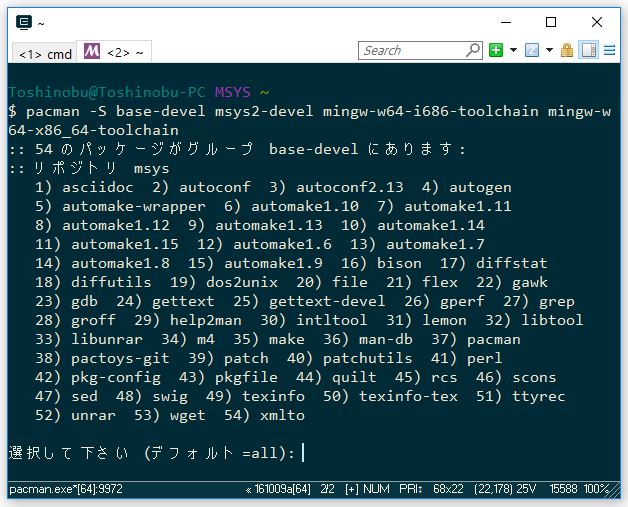Open the dropdown arrow beside console list icon
Viewport: 628px width, 507px height.
pyautogui.click(x=550, y=50)
